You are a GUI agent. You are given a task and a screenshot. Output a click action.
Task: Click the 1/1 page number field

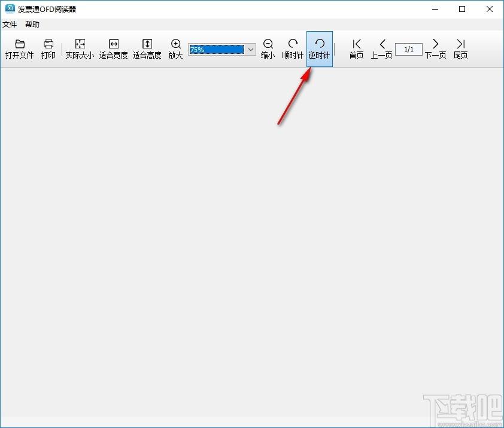[409, 49]
